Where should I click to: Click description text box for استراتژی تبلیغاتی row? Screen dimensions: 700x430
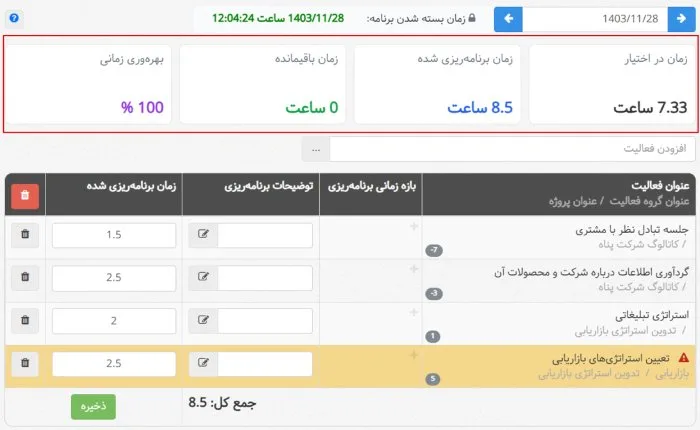pos(265,321)
